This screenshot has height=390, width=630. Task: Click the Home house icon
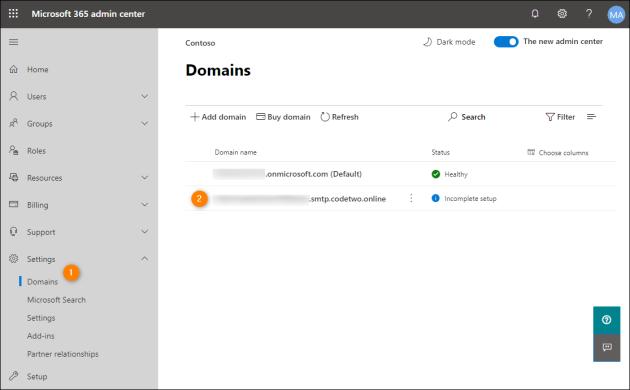point(14,69)
